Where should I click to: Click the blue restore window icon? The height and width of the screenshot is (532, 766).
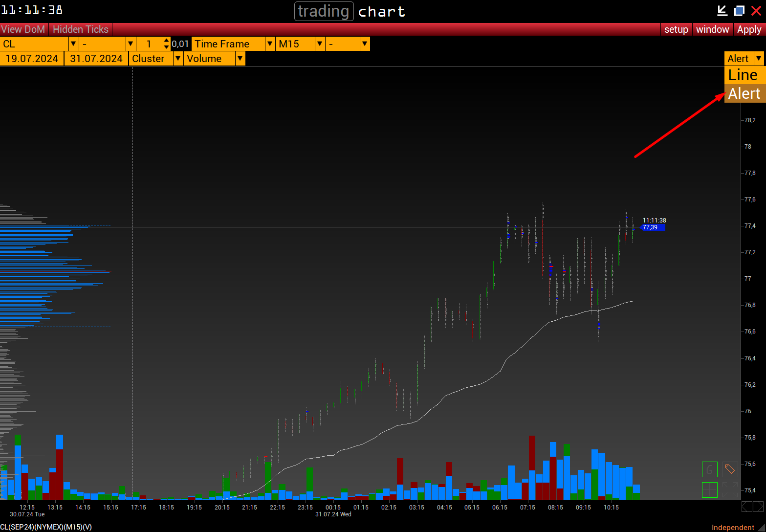739,11
